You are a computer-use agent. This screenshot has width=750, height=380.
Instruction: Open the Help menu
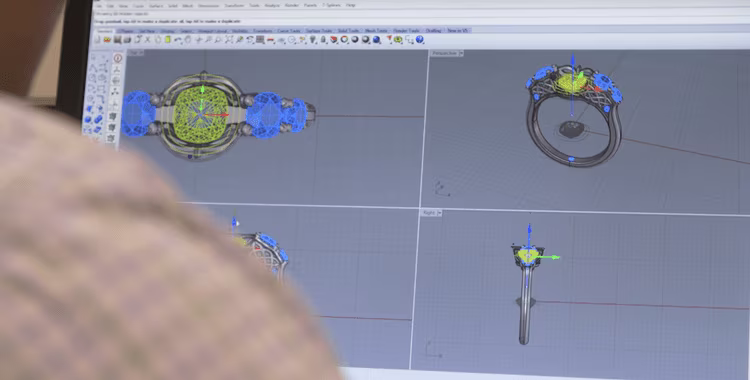point(350,6)
